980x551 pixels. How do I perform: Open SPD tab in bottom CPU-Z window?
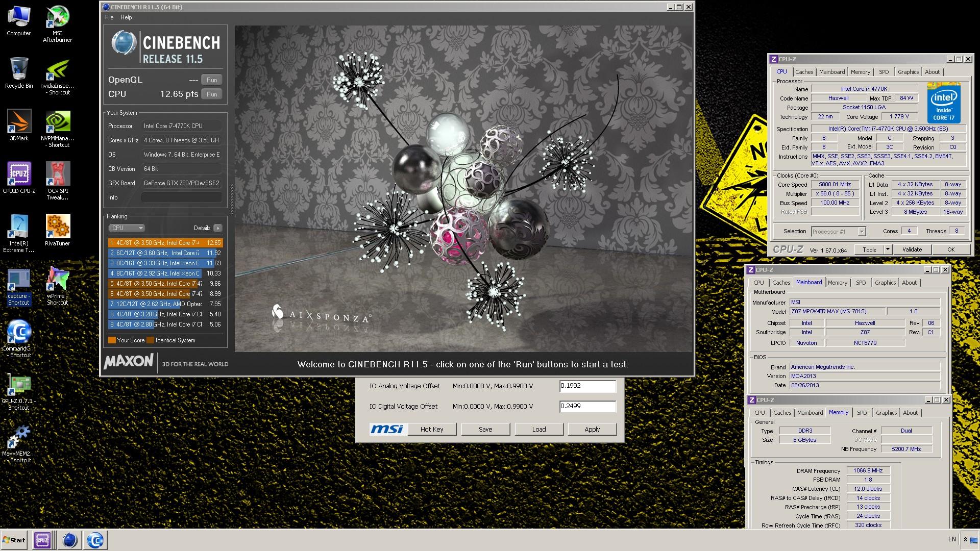click(x=862, y=413)
